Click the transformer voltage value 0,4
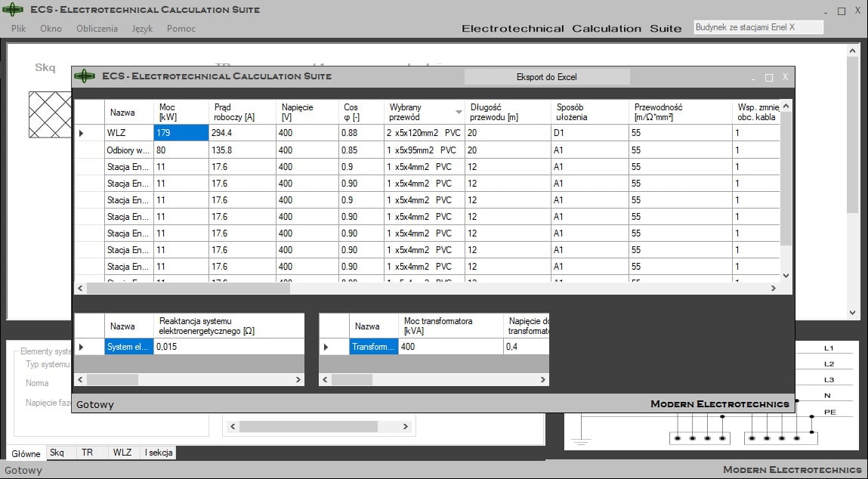 click(x=527, y=347)
